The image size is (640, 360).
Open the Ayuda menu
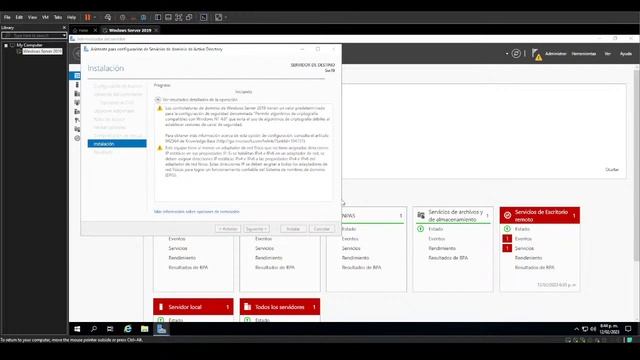625,53
